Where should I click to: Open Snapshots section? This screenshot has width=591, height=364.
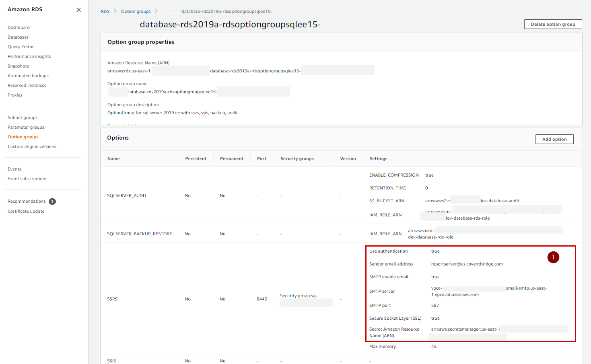18,66
